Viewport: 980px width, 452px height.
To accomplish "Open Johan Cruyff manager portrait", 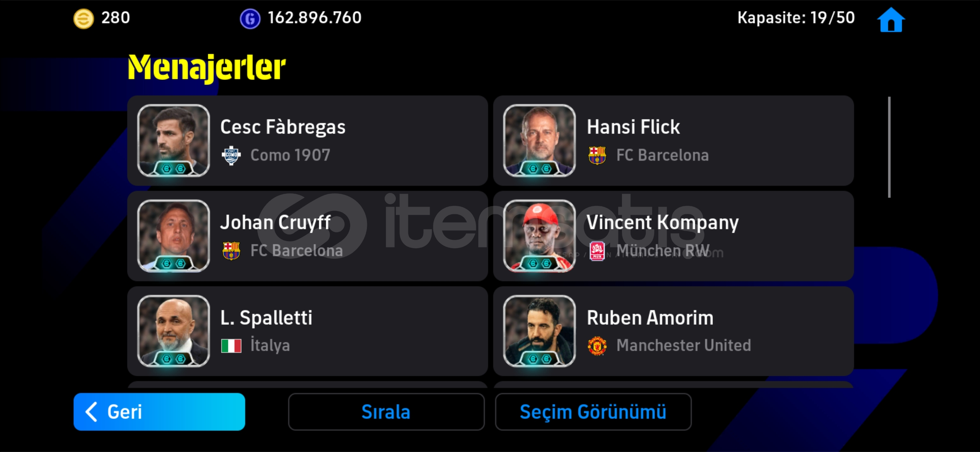I will [173, 236].
